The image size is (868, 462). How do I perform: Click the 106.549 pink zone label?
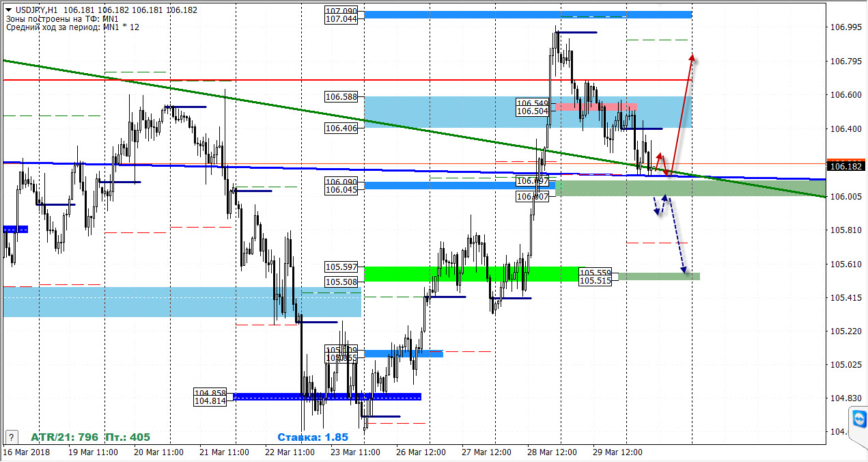click(533, 103)
